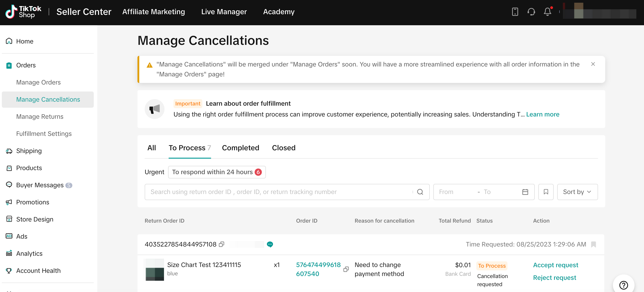The image size is (644, 292).
Task: Copy order ID 576474499618607540 using copy icon
Action: click(346, 269)
